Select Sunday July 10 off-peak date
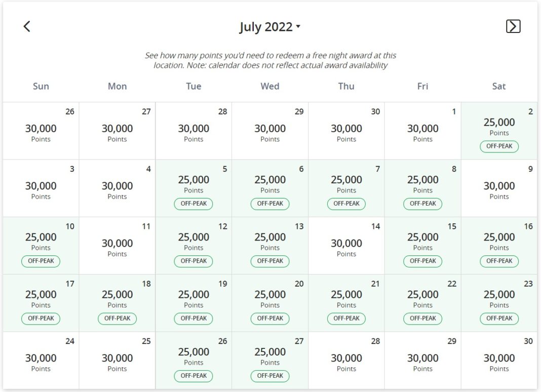The height and width of the screenshot is (392, 541). tap(41, 245)
